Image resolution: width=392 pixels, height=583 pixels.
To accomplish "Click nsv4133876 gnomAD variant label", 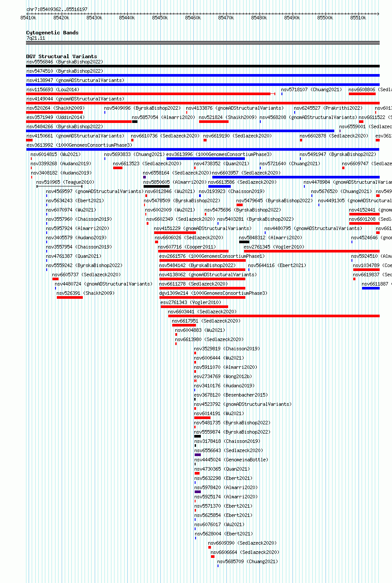I will point(235,108).
